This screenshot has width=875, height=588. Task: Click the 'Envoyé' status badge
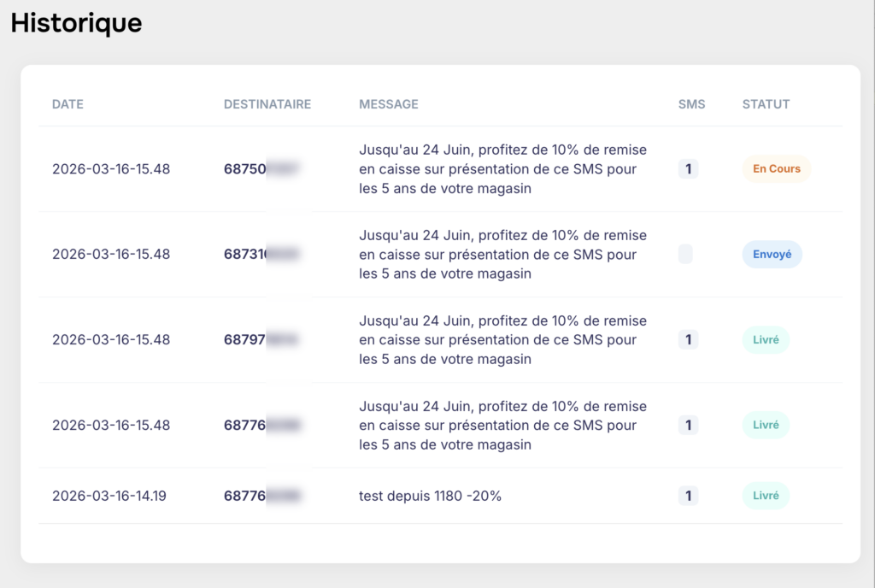[x=772, y=254]
